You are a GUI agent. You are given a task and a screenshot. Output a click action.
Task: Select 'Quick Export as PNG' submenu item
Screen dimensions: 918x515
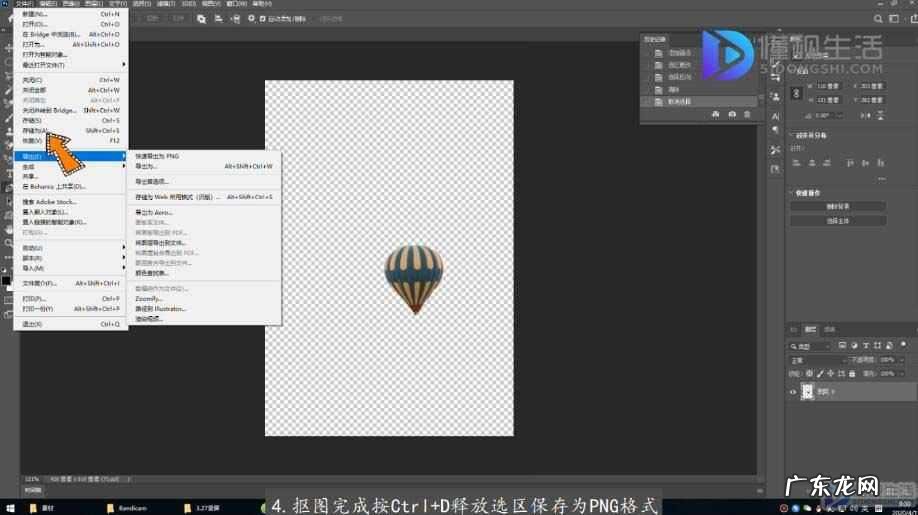[158, 156]
